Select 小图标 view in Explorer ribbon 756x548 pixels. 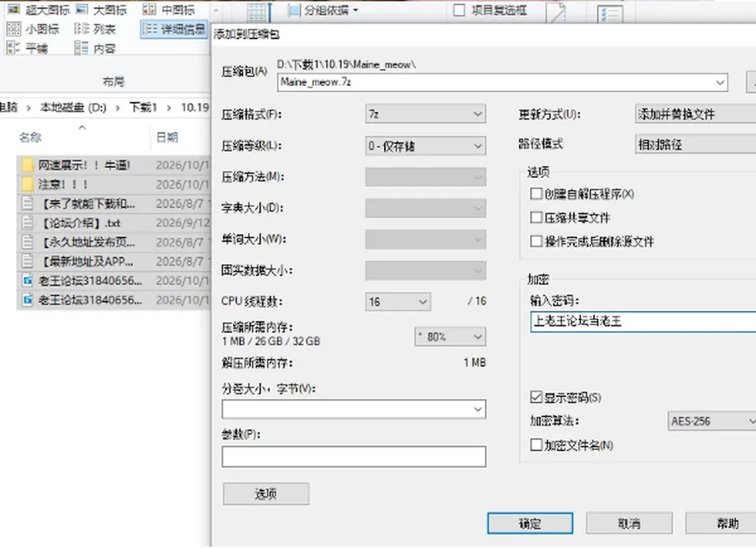pos(33,29)
